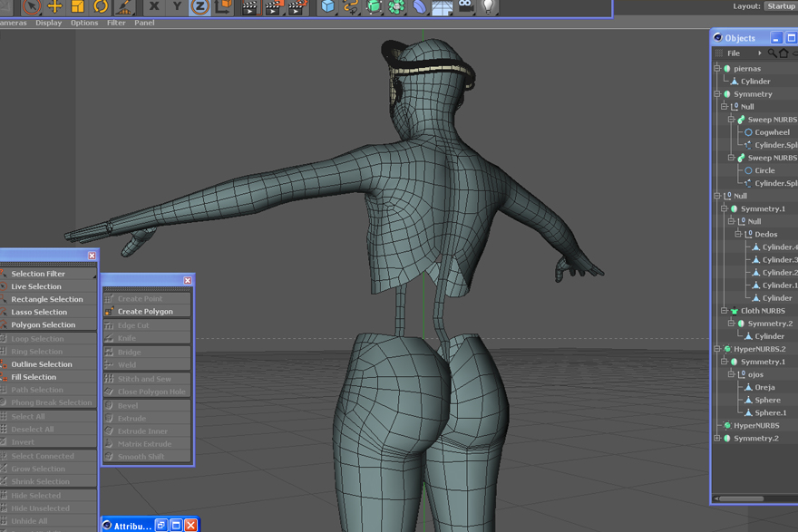
Task: Select the Move tool in toolbar
Action: click(x=54, y=6)
